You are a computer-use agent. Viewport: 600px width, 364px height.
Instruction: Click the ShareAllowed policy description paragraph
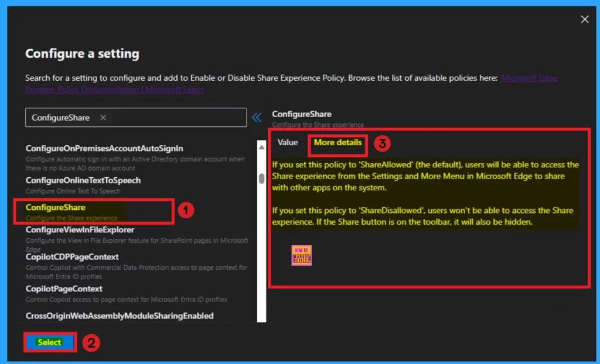(x=425, y=176)
